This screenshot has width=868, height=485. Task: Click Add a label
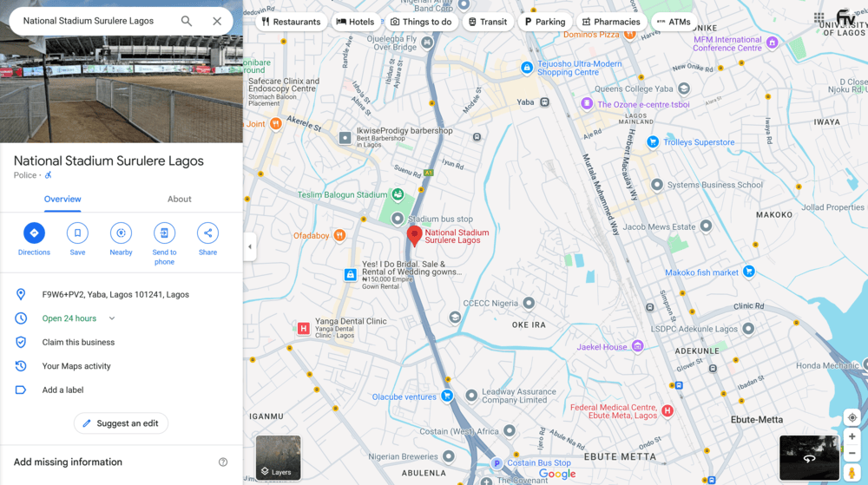62,390
